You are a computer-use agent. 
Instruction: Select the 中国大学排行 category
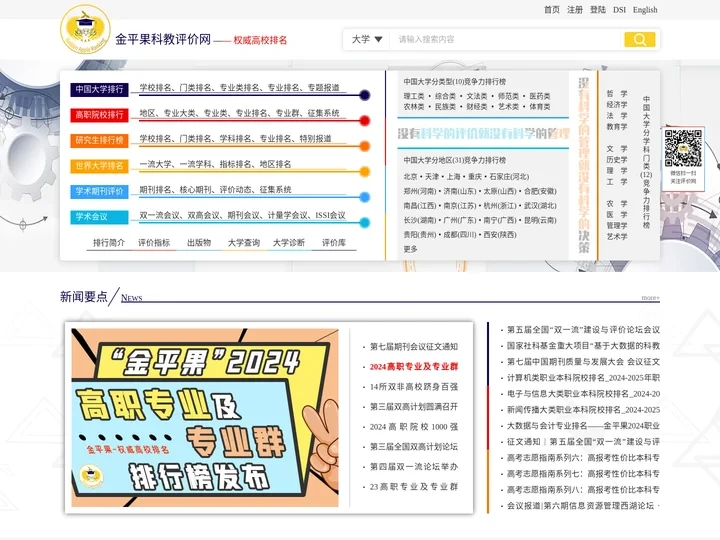[99, 90]
